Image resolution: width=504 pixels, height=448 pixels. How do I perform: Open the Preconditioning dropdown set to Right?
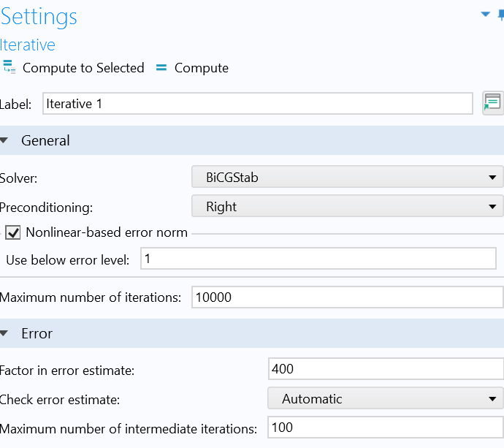347,207
